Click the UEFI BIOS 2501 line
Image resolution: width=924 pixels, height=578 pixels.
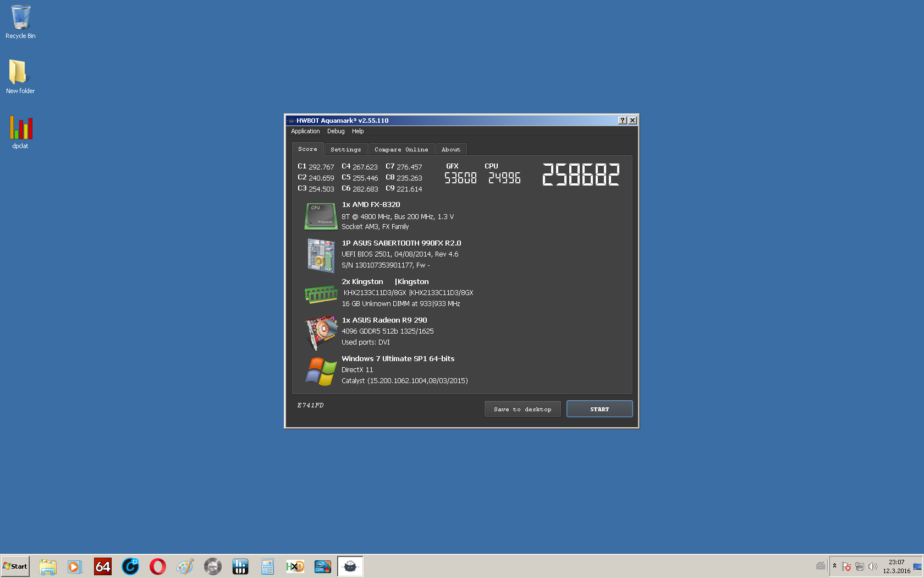click(400, 254)
